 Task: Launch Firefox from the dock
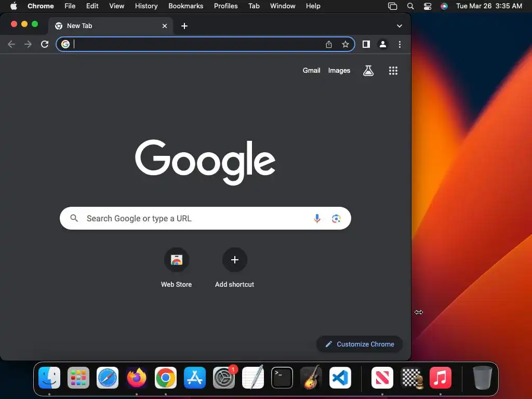tap(137, 377)
